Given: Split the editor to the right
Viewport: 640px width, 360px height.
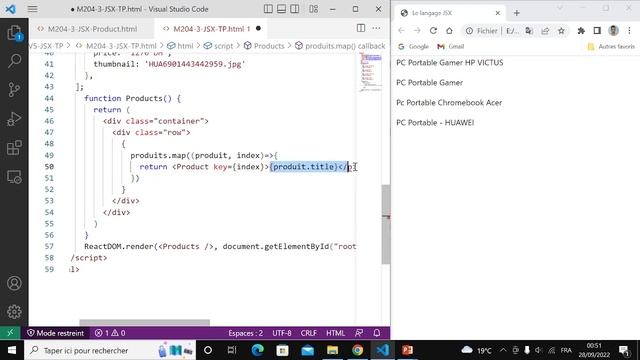Looking at the screenshot, I should point(361,28).
